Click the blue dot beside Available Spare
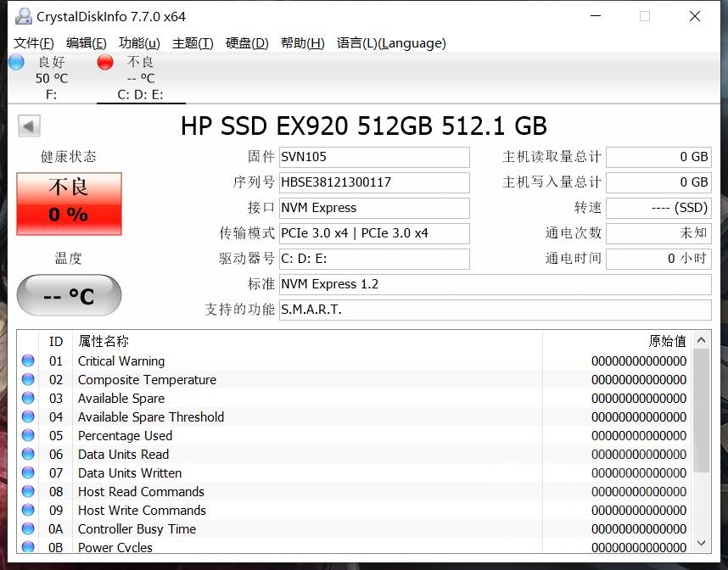The image size is (728, 570). point(28,398)
